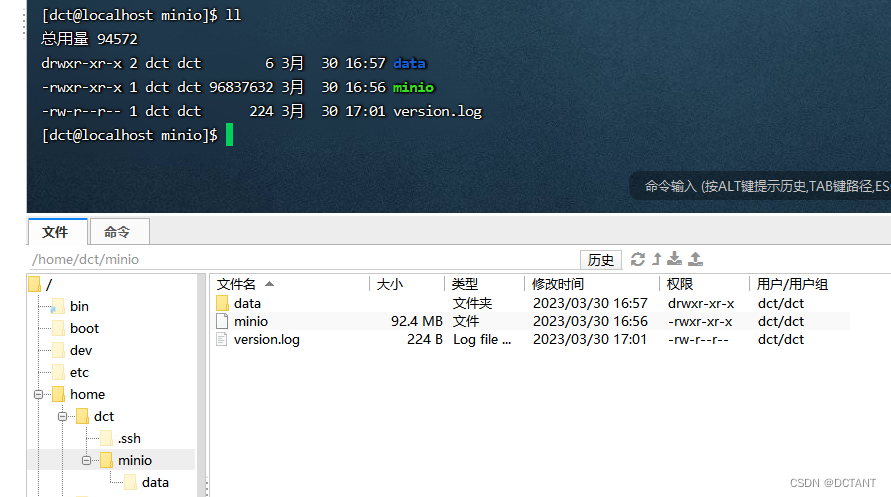Click the version.log document icon
This screenshot has height=497, width=891.
[x=222, y=340]
